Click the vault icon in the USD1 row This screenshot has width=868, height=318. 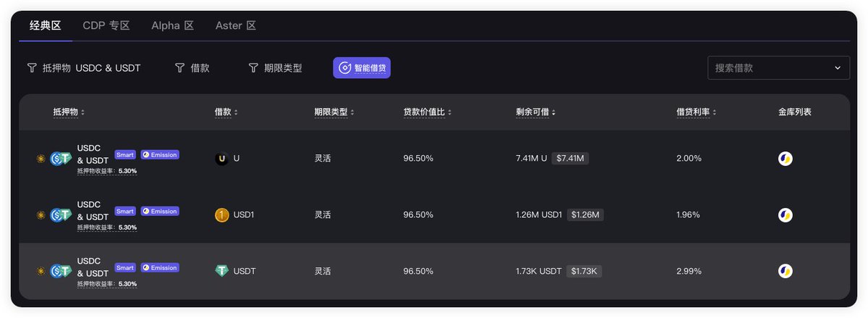click(785, 215)
